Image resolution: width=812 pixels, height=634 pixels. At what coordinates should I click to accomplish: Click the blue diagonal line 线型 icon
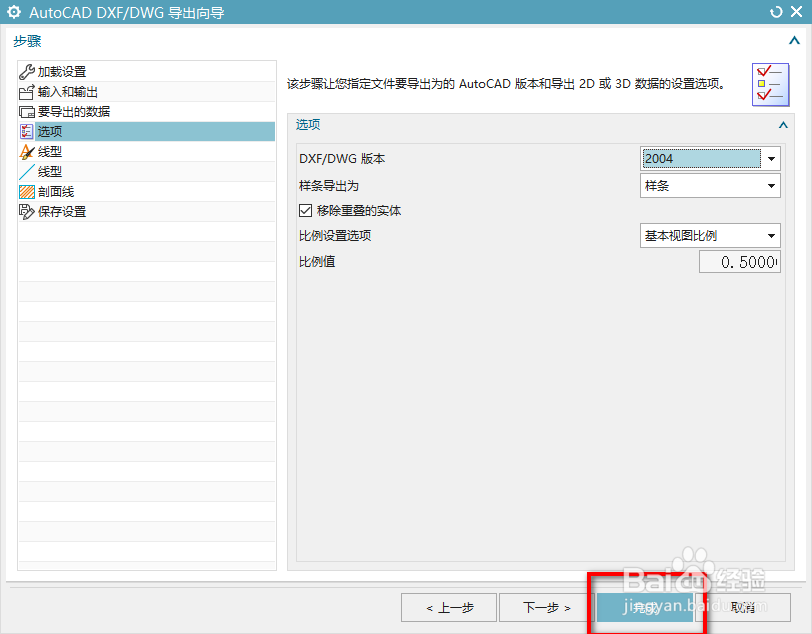[x=26, y=171]
